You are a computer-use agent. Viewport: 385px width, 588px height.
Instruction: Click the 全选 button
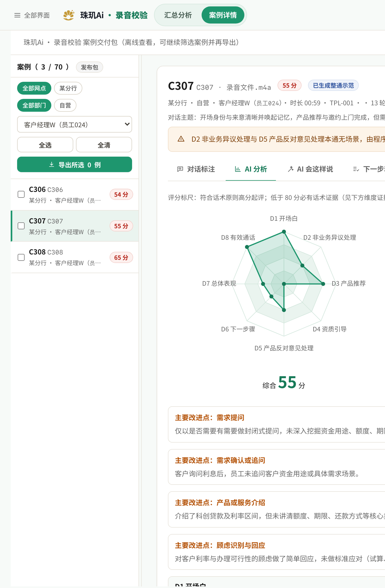click(x=45, y=145)
